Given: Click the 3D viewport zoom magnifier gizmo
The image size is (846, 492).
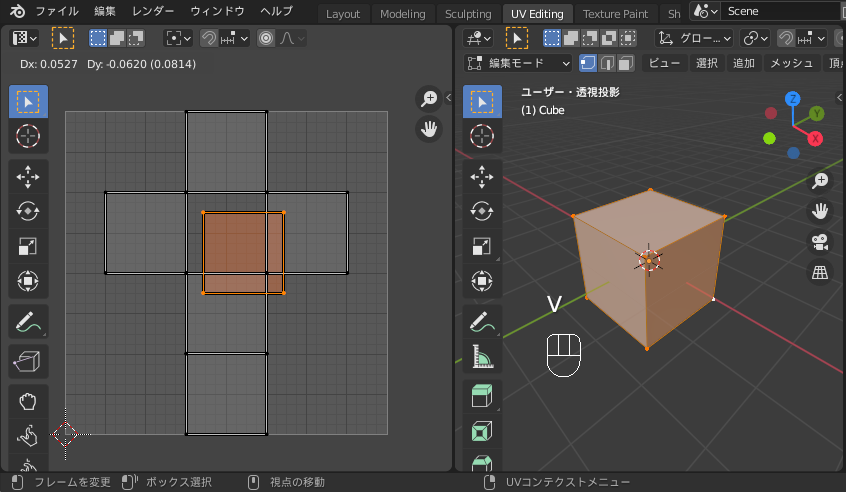Looking at the screenshot, I should [820, 181].
